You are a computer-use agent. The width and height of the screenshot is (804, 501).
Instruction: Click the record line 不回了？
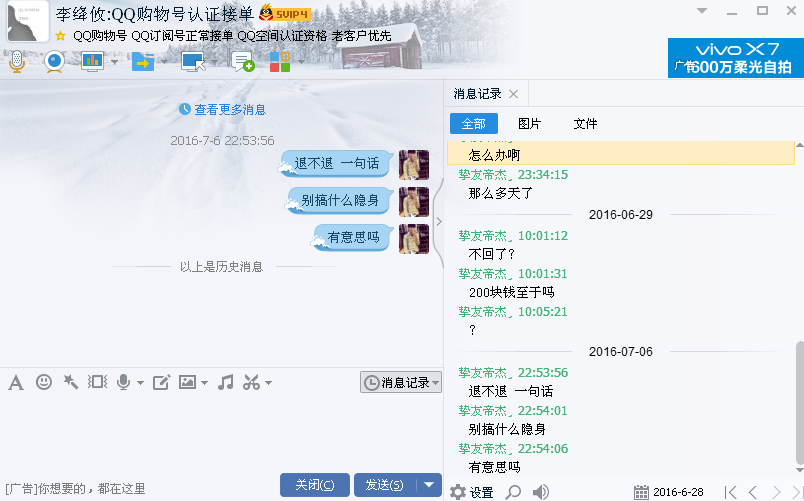[491, 254]
